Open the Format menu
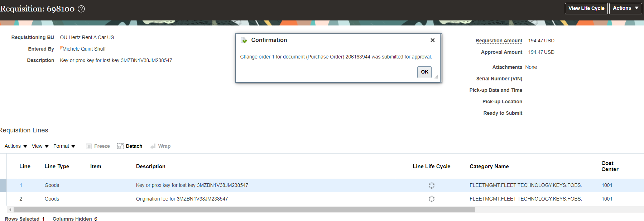This screenshot has width=644, height=221. coord(64,146)
